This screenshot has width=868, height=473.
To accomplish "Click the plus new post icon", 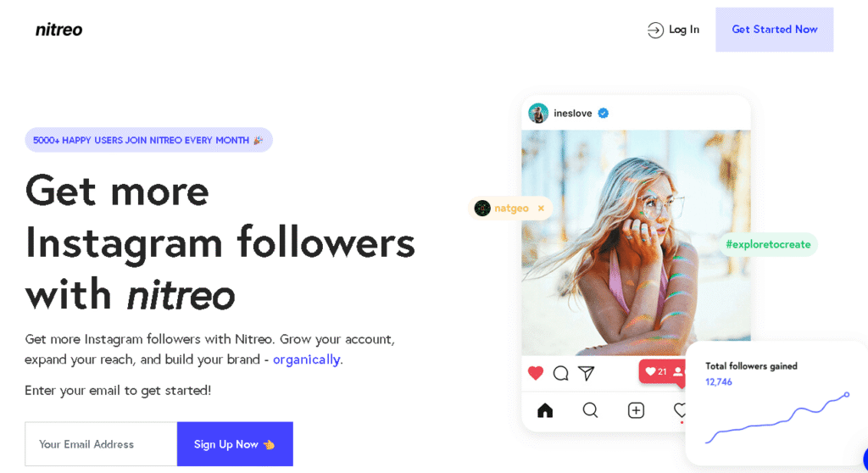I will [x=636, y=410].
